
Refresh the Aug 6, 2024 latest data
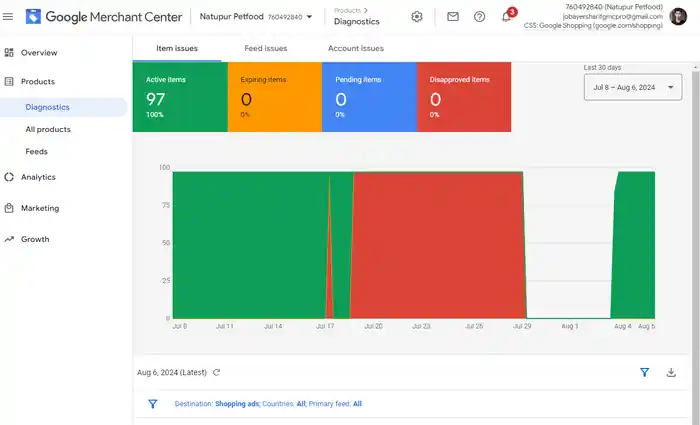point(217,372)
